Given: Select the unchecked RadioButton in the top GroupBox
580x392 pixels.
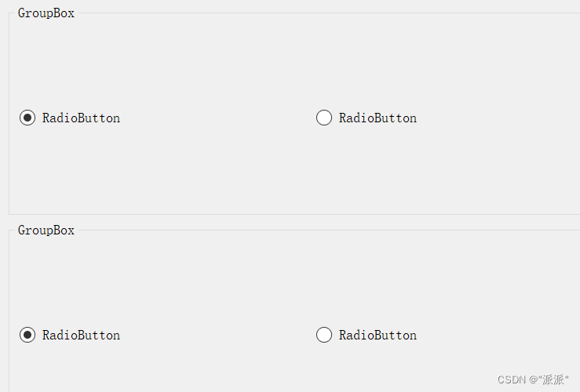Looking at the screenshot, I should pos(324,118).
